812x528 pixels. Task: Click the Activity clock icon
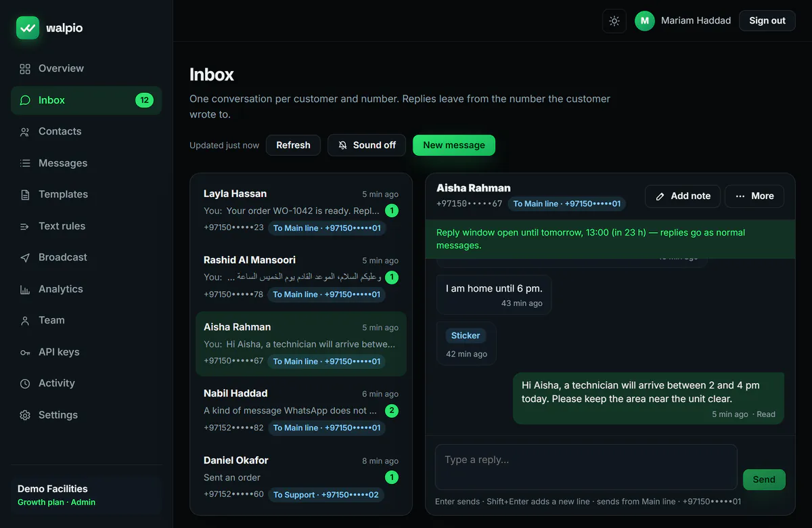(x=25, y=384)
